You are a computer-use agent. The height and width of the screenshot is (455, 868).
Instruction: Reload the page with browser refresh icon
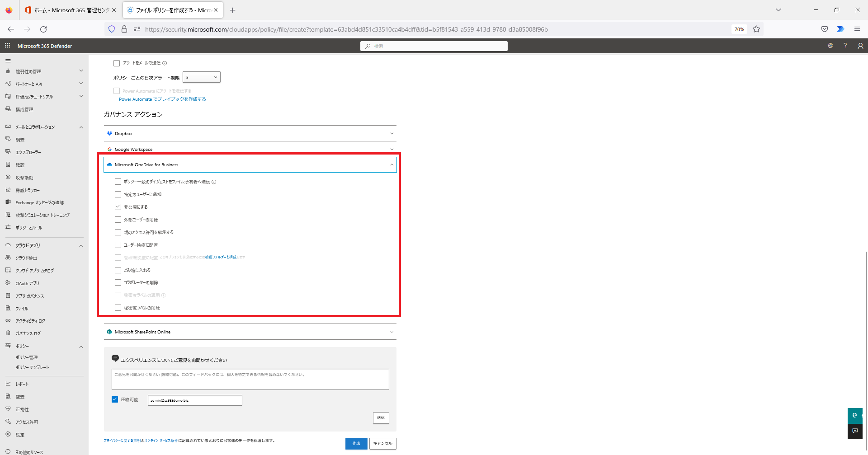point(43,29)
